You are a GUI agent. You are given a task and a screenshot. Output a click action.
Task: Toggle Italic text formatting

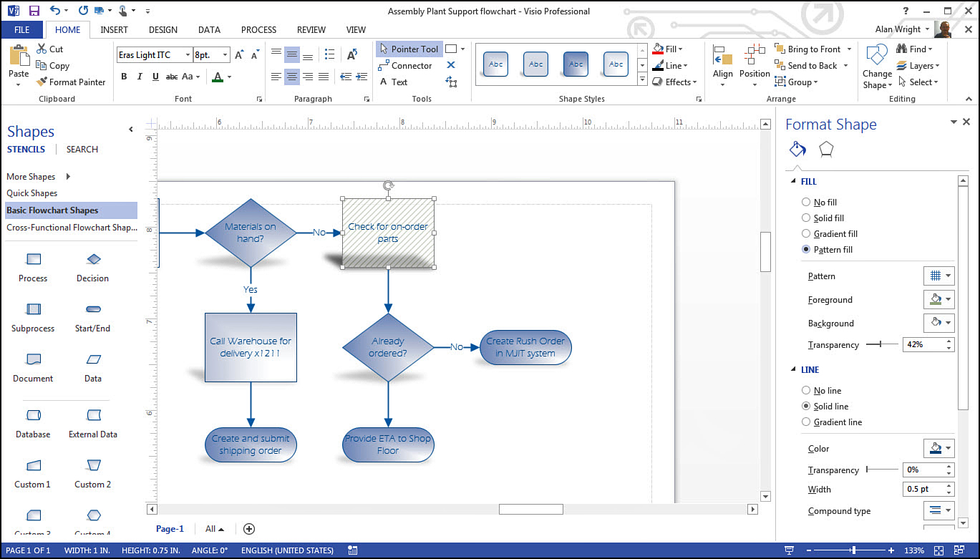pos(140,77)
